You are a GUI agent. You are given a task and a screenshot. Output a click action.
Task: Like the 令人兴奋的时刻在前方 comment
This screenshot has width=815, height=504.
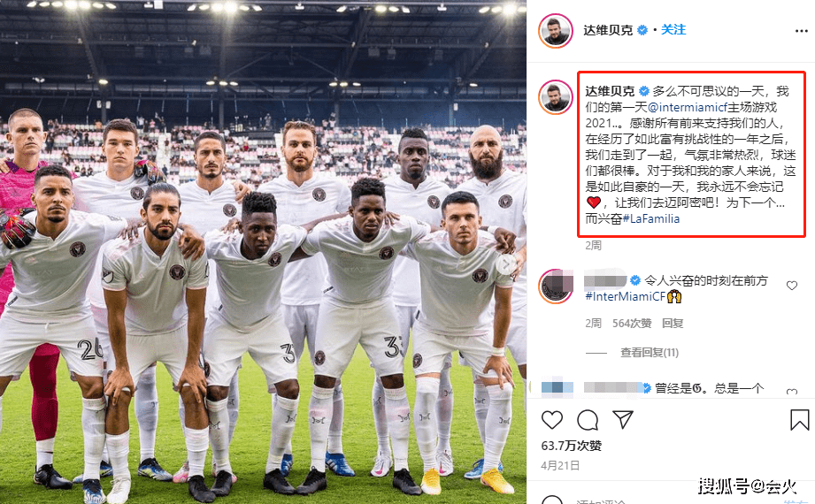click(792, 286)
